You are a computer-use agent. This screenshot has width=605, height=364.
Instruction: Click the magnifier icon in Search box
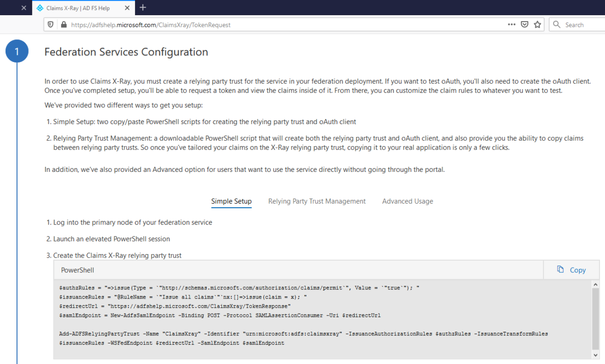pos(557,25)
